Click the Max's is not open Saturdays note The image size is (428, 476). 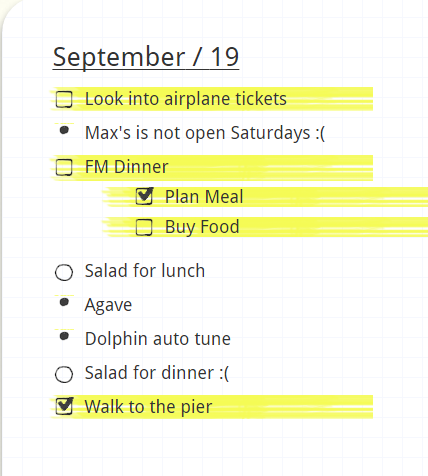coord(205,133)
